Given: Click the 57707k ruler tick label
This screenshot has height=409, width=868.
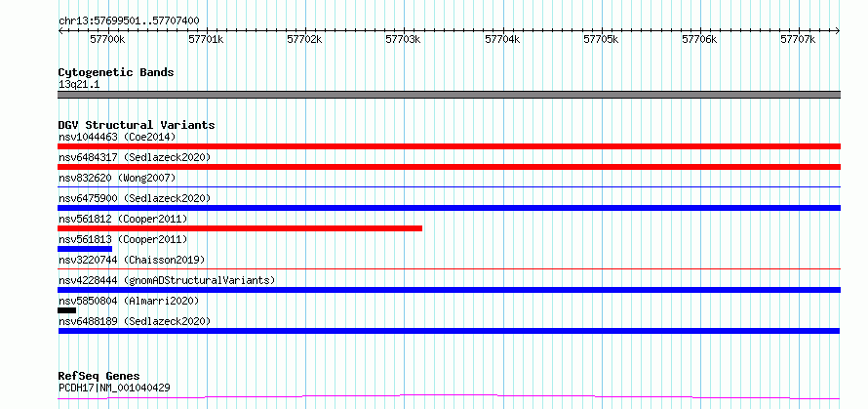Looking at the screenshot, I should pyautogui.click(x=798, y=40).
